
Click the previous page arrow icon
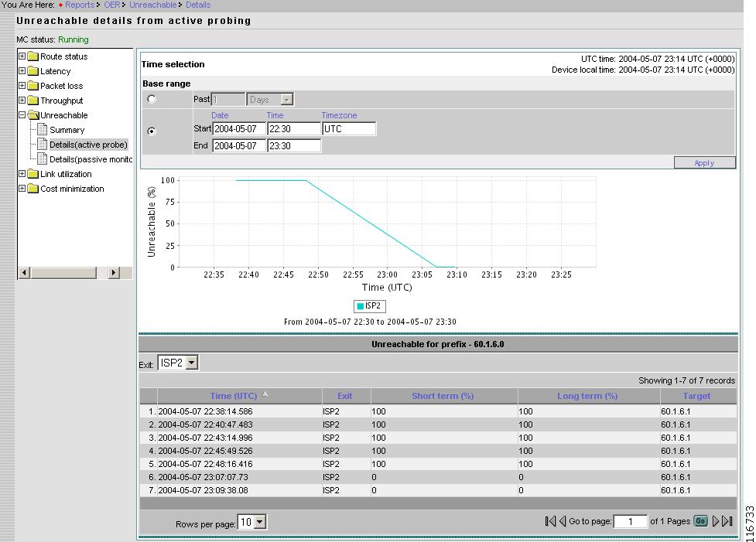click(563, 521)
